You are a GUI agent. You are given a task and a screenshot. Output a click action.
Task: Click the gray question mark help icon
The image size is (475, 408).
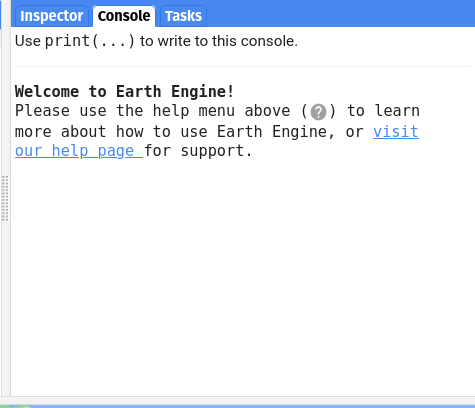pyautogui.click(x=318, y=112)
